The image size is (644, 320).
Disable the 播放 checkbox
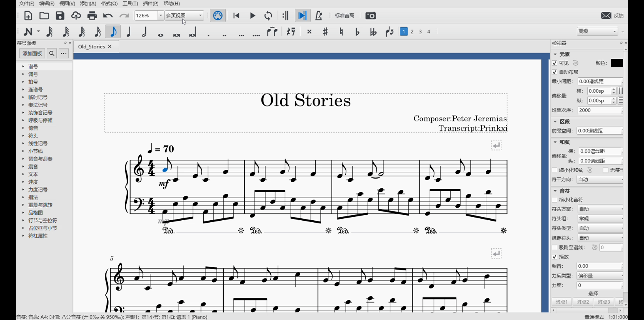click(554, 257)
